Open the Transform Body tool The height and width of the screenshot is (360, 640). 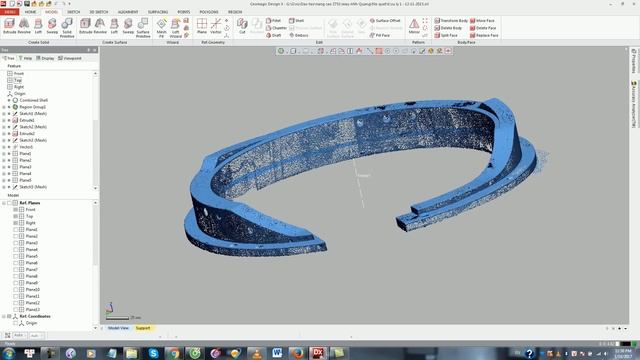[451, 20]
